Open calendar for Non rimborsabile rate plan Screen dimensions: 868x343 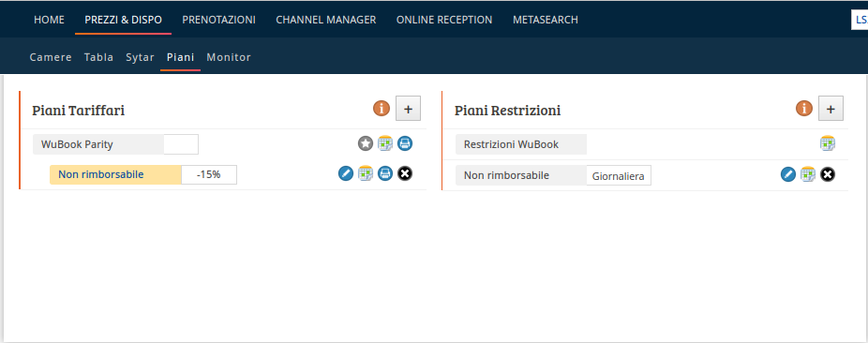tap(366, 173)
